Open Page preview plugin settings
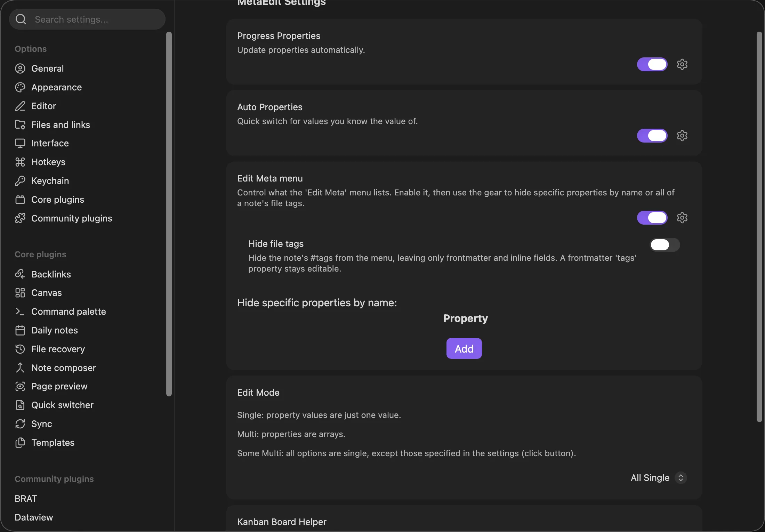Screen dimensions: 765x532 click(x=59, y=386)
